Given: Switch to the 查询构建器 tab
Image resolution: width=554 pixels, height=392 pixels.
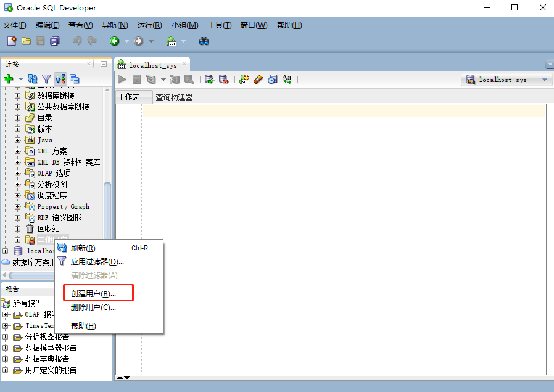Looking at the screenshot, I should pos(174,97).
